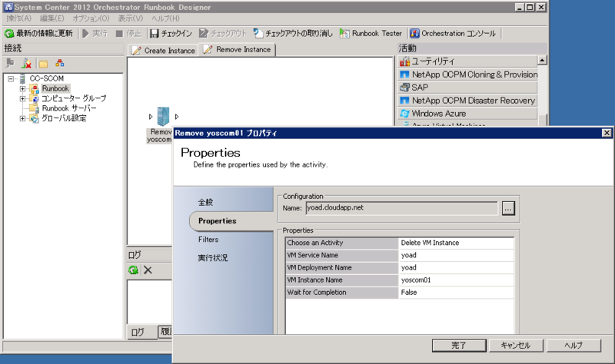Select the Runbook folder in tree

[55, 88]
